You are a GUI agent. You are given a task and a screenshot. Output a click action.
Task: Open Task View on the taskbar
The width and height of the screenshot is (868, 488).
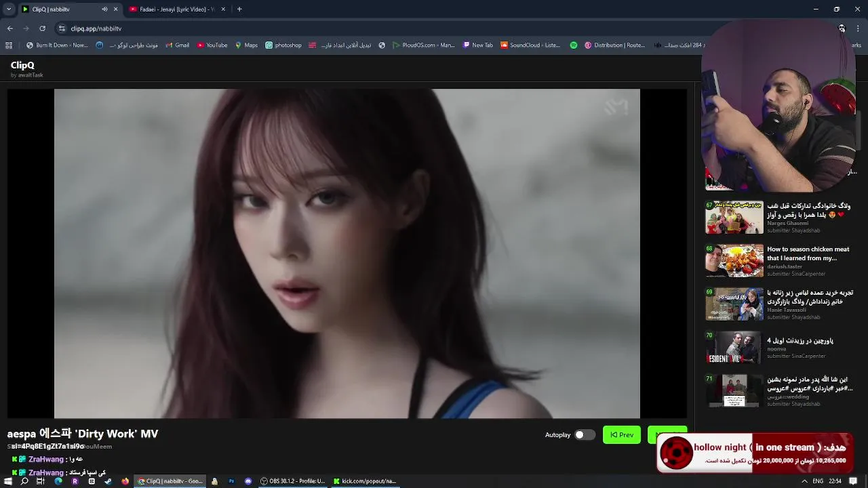(x=41, y=481)
